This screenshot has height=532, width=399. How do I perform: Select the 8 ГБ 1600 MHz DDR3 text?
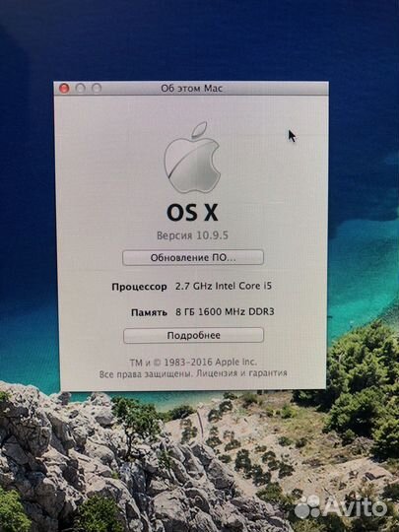tap(225, 311)
